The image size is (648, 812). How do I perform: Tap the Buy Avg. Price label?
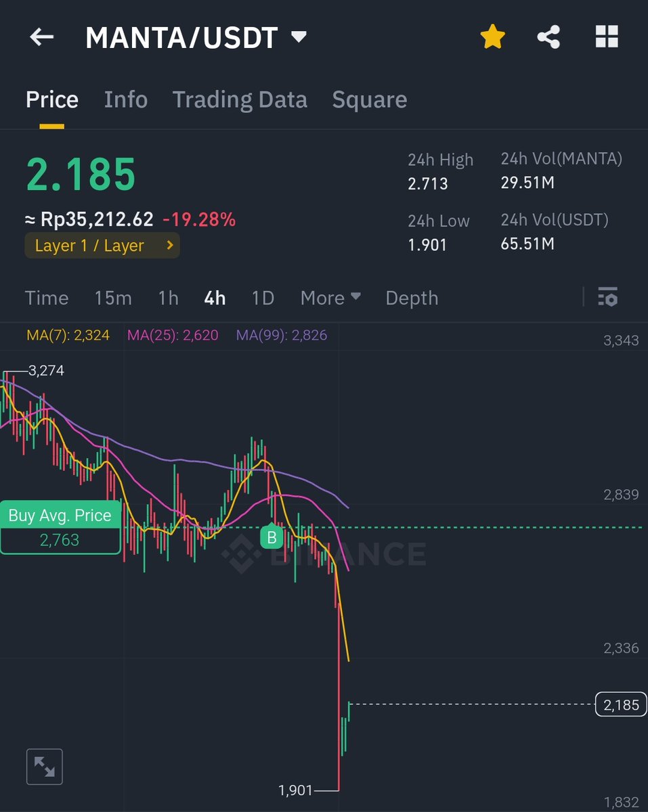(x=60, y=516)
